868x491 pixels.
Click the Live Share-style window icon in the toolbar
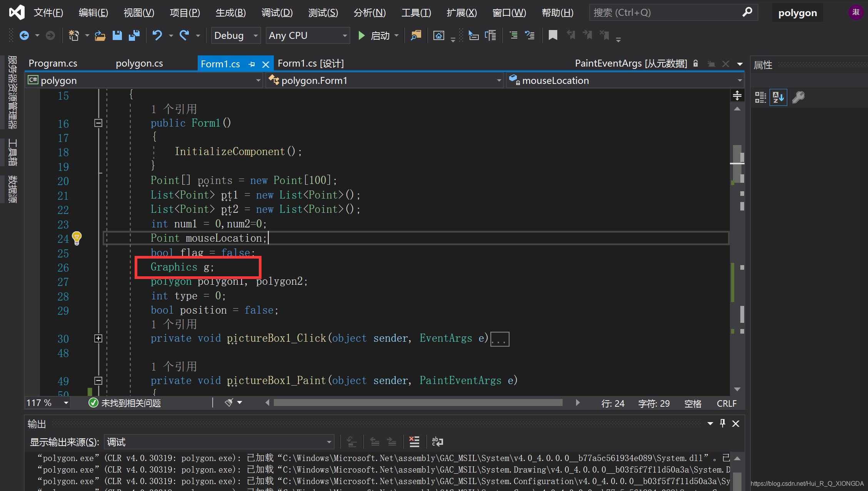click(x=439, y=36)
